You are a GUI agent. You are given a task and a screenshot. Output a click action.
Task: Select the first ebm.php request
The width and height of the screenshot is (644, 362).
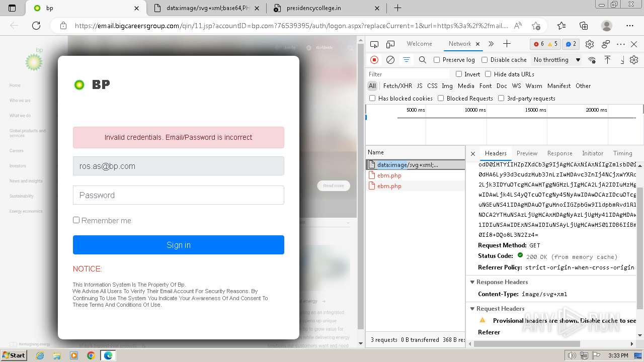[415, 175]
